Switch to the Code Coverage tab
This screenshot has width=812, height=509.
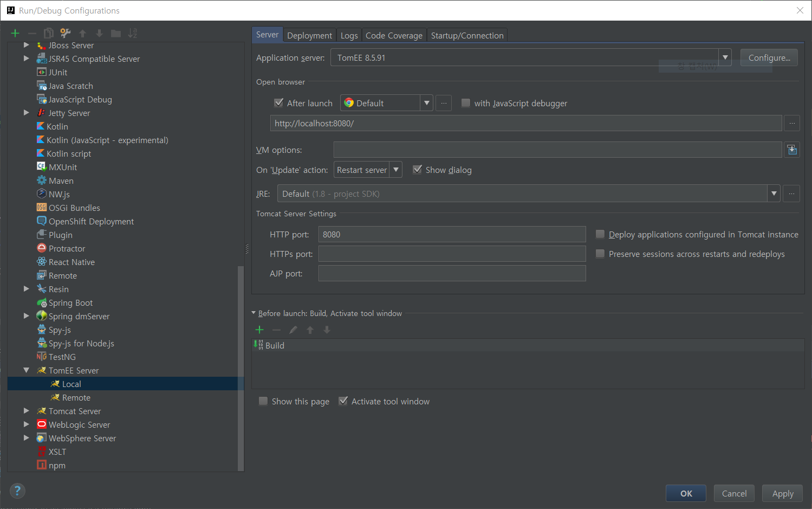[x=394, y=35]
